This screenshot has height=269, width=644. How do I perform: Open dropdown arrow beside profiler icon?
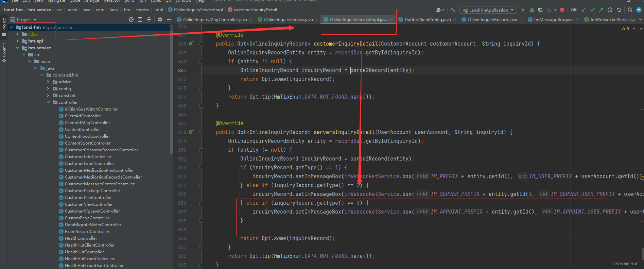[x=555, y=10]
